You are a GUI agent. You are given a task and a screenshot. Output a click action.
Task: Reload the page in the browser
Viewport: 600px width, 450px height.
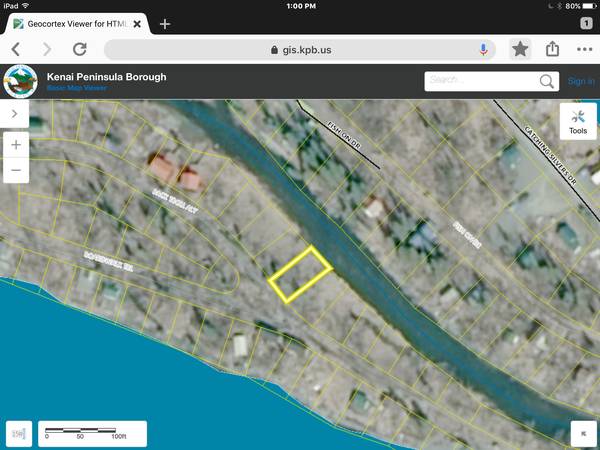click(79, 48)
